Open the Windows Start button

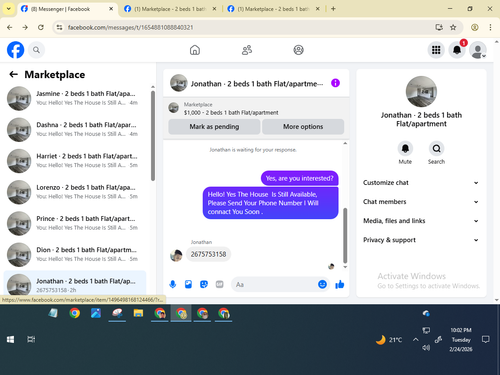10,339
